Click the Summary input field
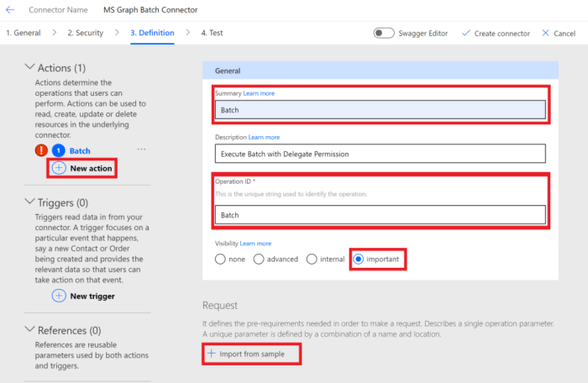The height and width of the screenshot is (383, 588). [381, 110]
